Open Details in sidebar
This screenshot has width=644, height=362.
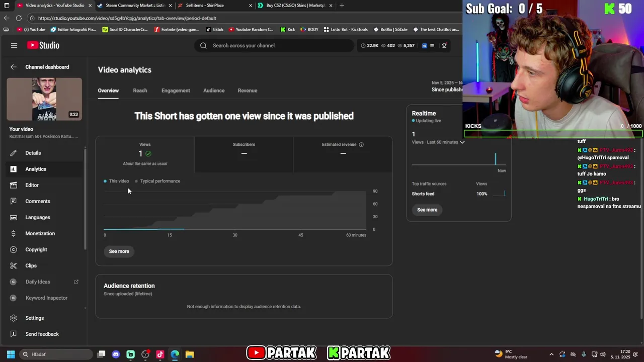click(44, 153)
